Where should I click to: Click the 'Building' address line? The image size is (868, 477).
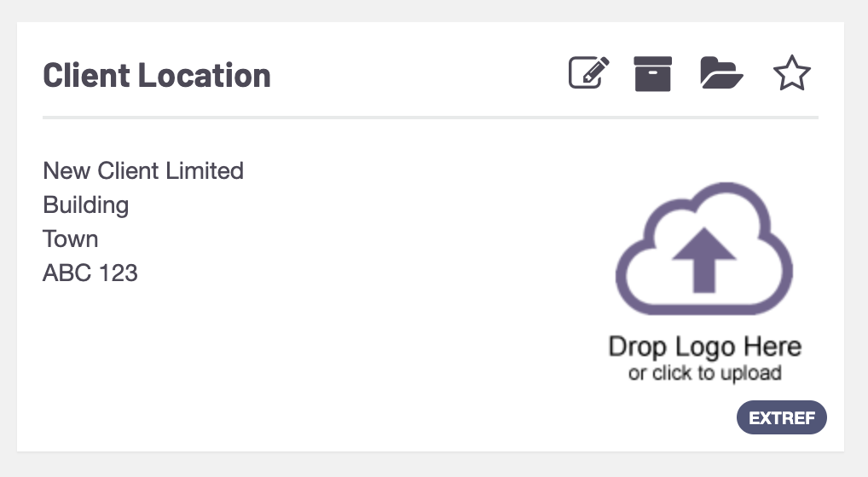pos(86,205)
